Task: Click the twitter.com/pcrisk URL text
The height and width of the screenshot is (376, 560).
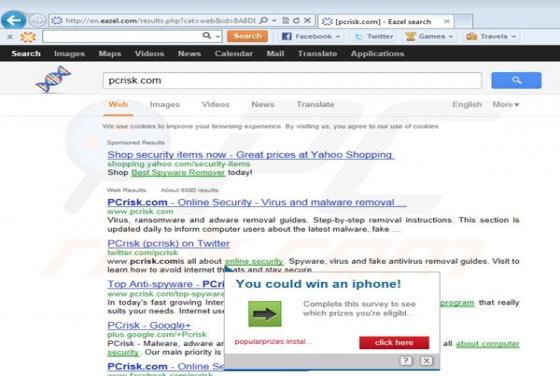Action: point(142,252)
